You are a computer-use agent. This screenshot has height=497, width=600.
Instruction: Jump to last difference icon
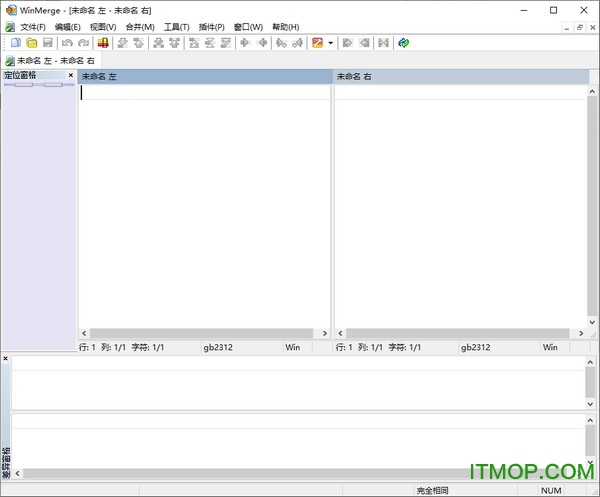(x=226, y=43)
